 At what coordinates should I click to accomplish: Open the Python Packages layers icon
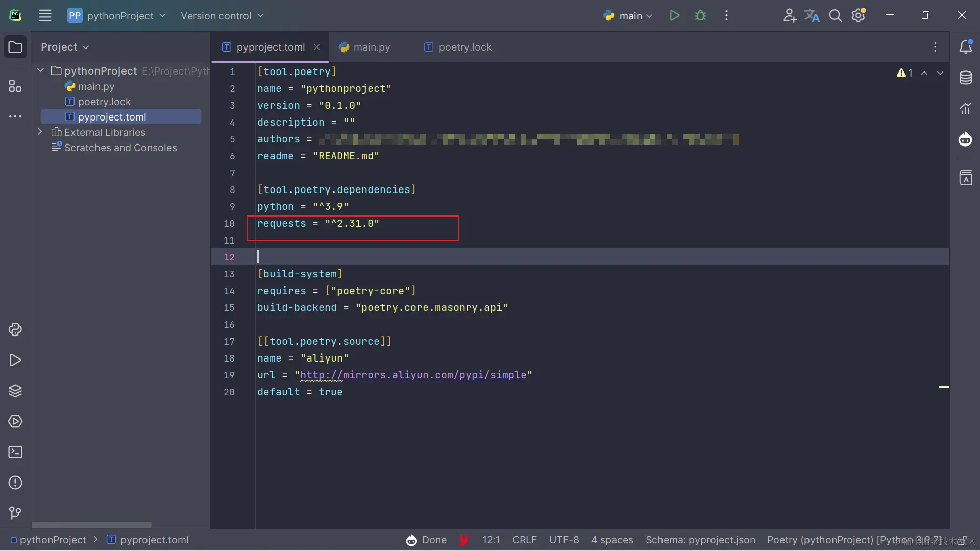15,391
